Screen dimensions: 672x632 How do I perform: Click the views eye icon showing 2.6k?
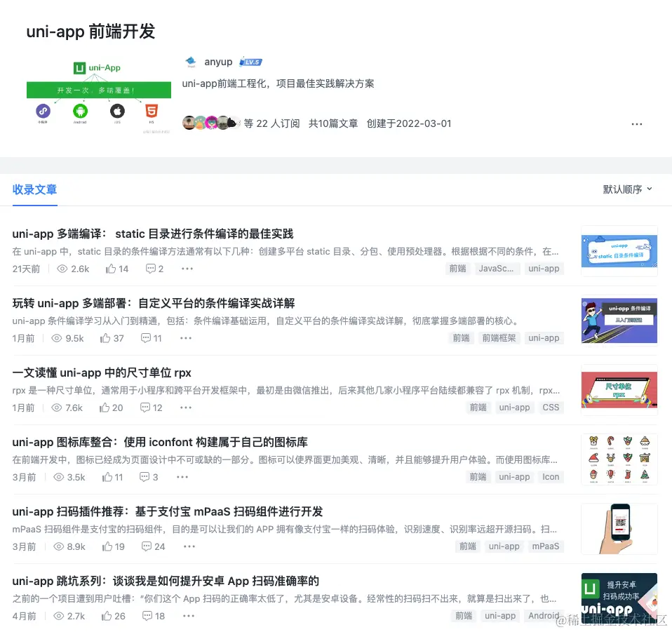(62, 269)
